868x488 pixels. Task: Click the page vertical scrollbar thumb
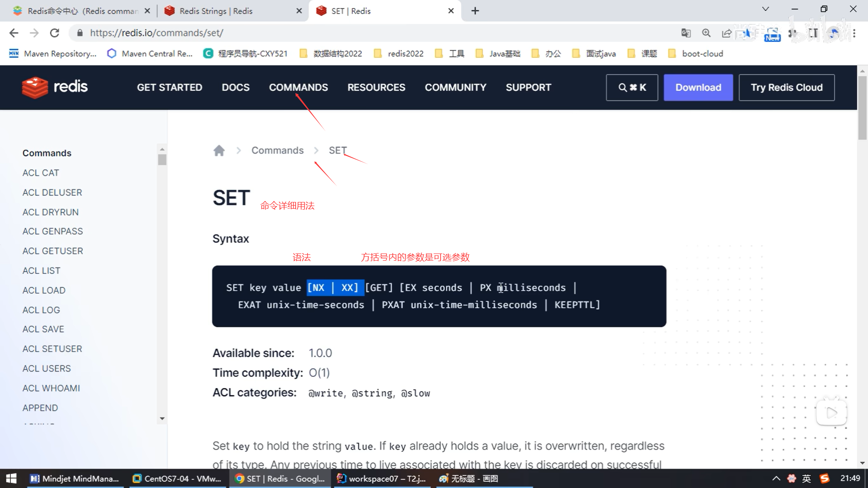click(862, 108)
